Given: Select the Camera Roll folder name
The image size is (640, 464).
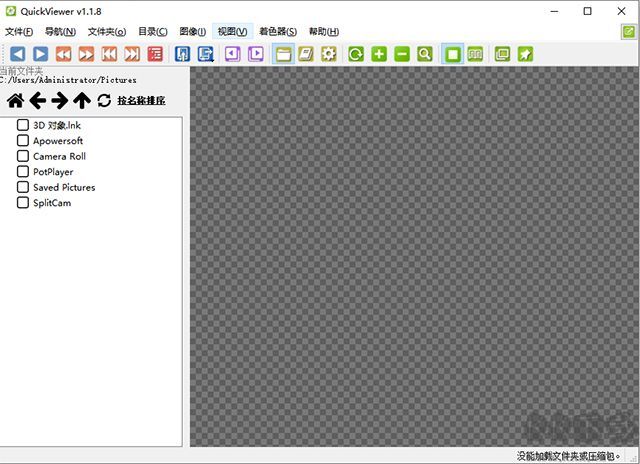Looking at the screenshot, I should (x=59, y=156).
